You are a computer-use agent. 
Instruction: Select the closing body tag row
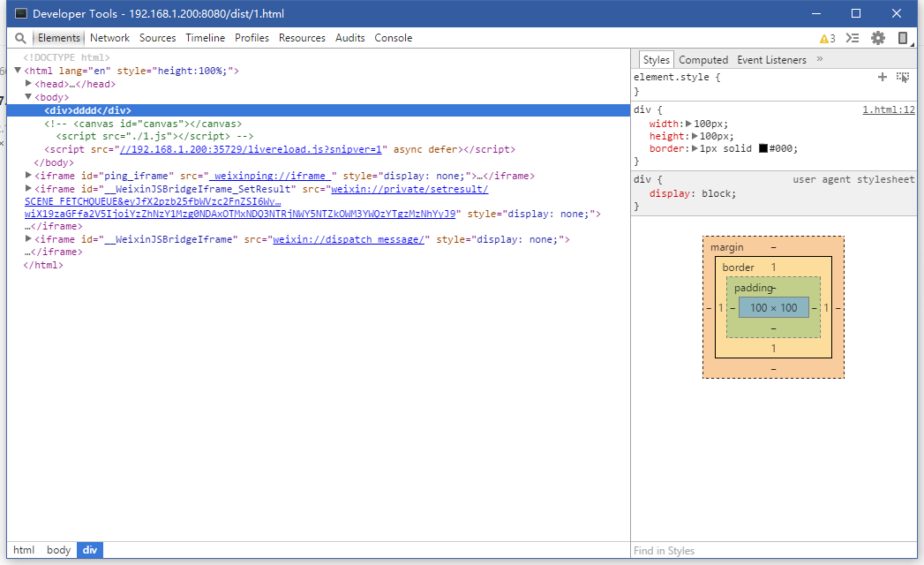coord(54,162)
